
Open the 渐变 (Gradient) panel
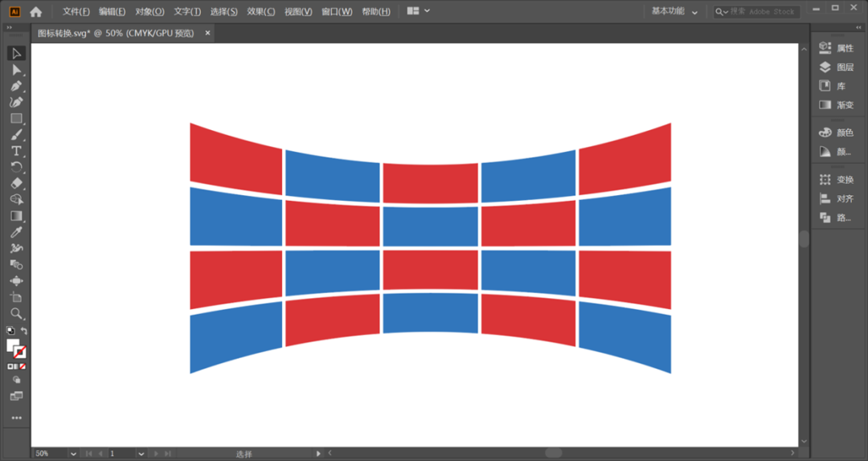[x=837, y=104]
